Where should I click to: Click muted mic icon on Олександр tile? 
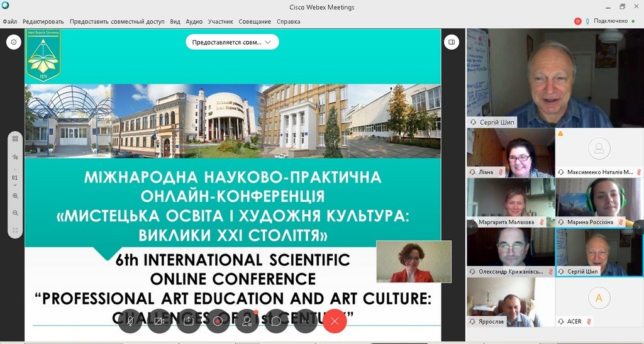[550, 272]
